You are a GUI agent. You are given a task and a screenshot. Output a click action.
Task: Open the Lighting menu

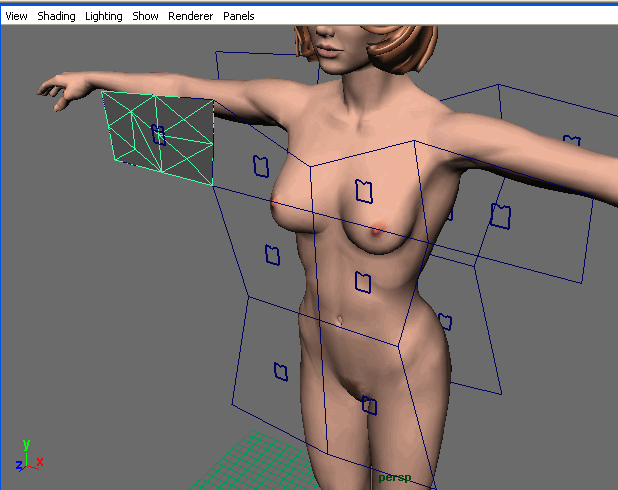[x=104, y=16]
